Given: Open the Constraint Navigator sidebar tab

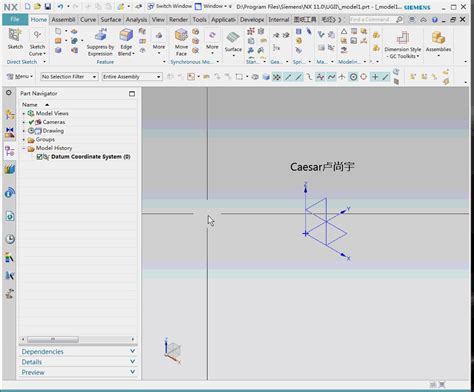Looking at the screenshot, I should [x=10, y=132].
